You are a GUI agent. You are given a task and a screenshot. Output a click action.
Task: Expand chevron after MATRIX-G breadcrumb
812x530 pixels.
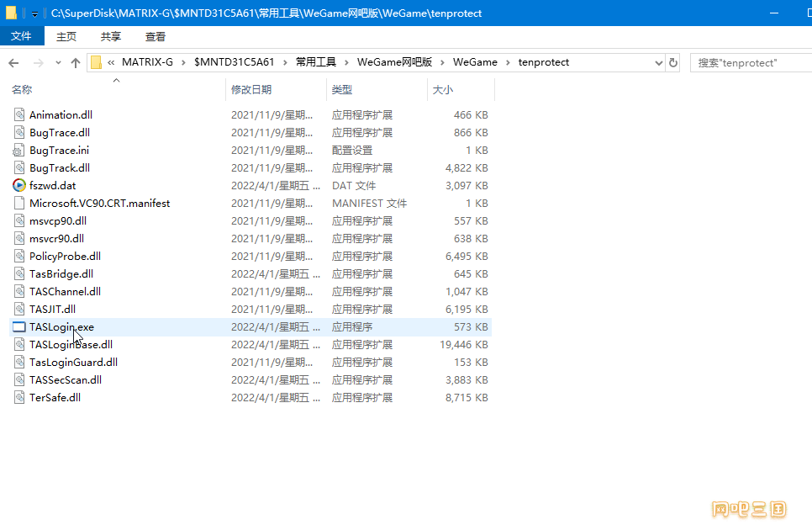click(x=183, y=63)
